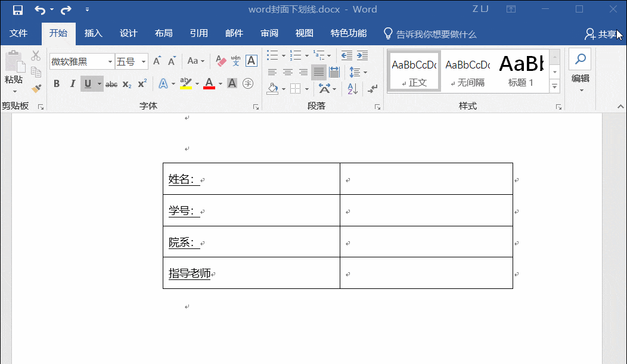
Task: Toggle bold formatting
Action: 57,83
